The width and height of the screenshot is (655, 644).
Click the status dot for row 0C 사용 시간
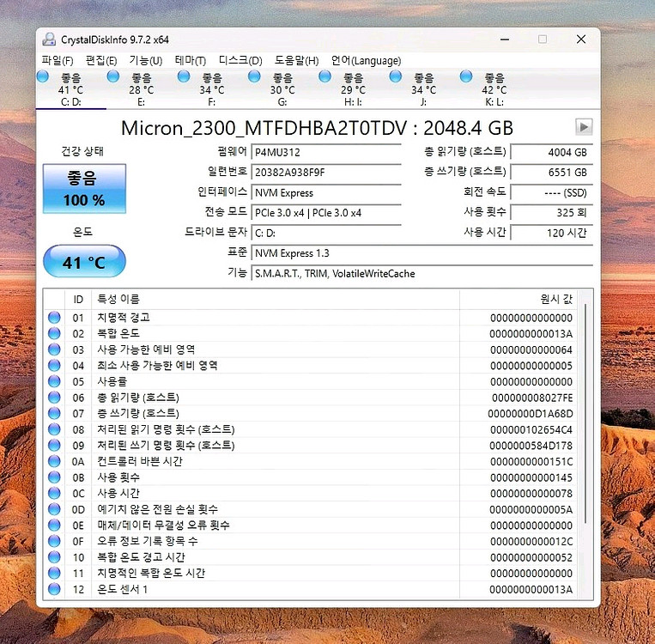(x=54, y=493)
